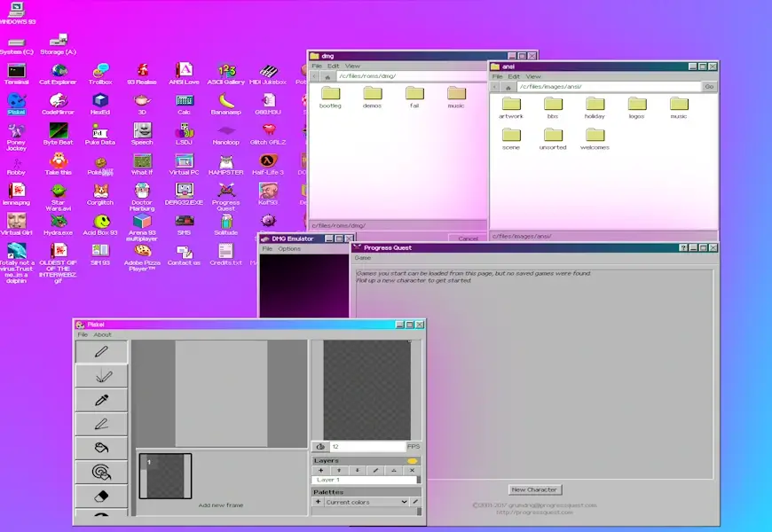The height and width of the screenshot is (532, 772).
Task: Open the Current colors palette dropdown
Action: point(366,502)
